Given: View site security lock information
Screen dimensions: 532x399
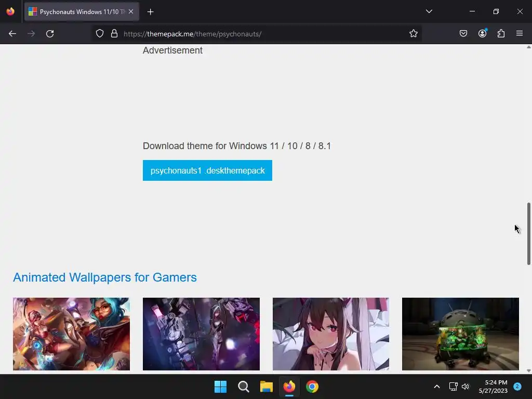Looking at the screenshot, I should click(x=114, y=34).
